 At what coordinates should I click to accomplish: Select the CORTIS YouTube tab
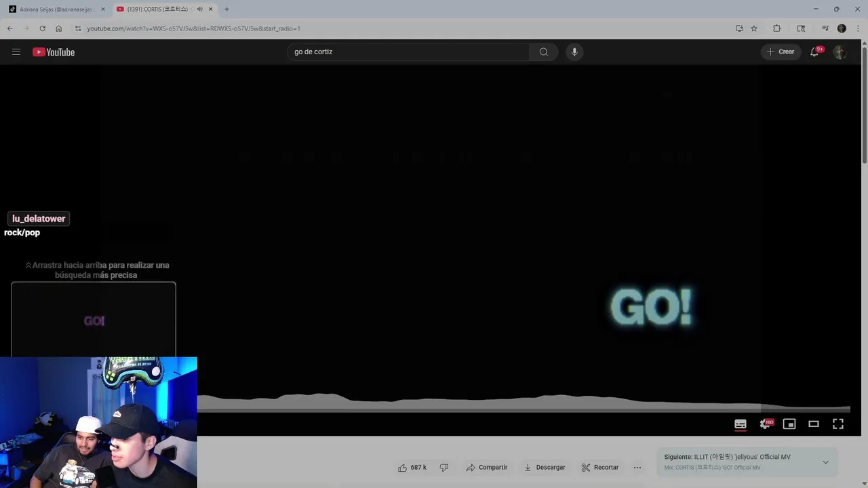(163, 9)
